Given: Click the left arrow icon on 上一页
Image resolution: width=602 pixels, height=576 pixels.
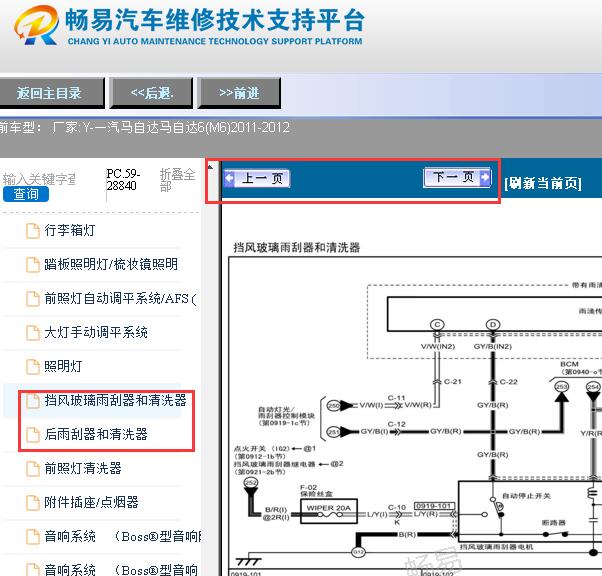Looking at the screenshot, I should click(x=230, y=178).
